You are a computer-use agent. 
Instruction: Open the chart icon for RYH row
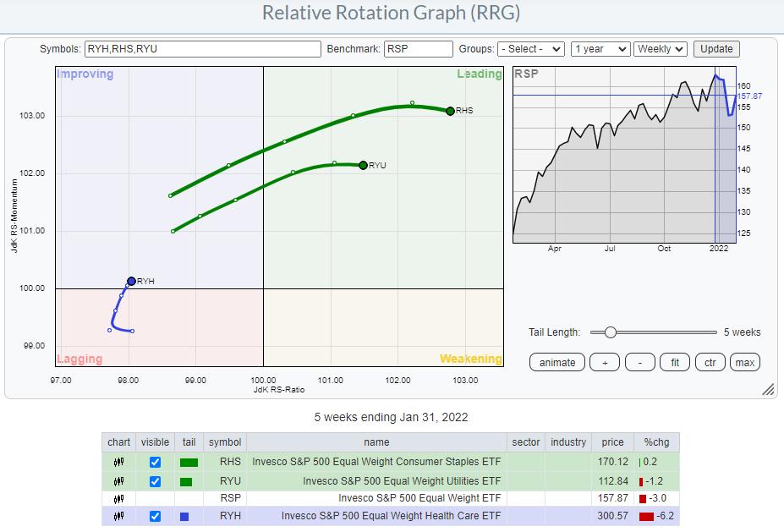point(118,517)
